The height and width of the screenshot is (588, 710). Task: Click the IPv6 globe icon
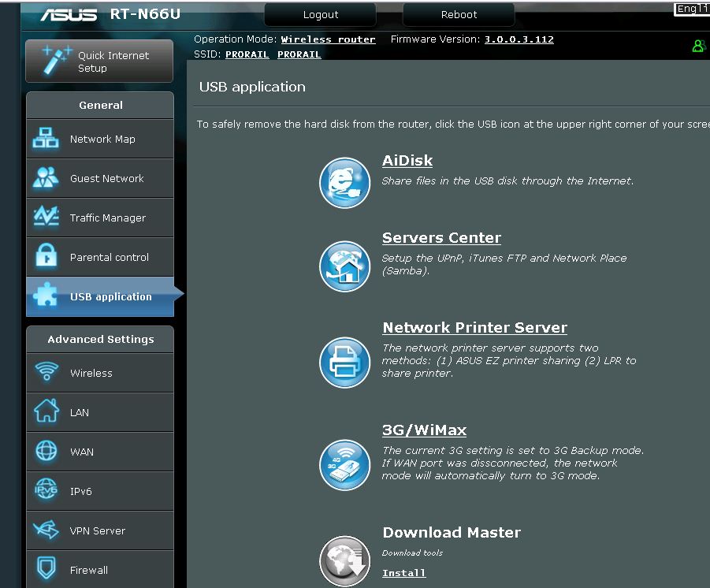pyautogui.click(x=46, y=489)
